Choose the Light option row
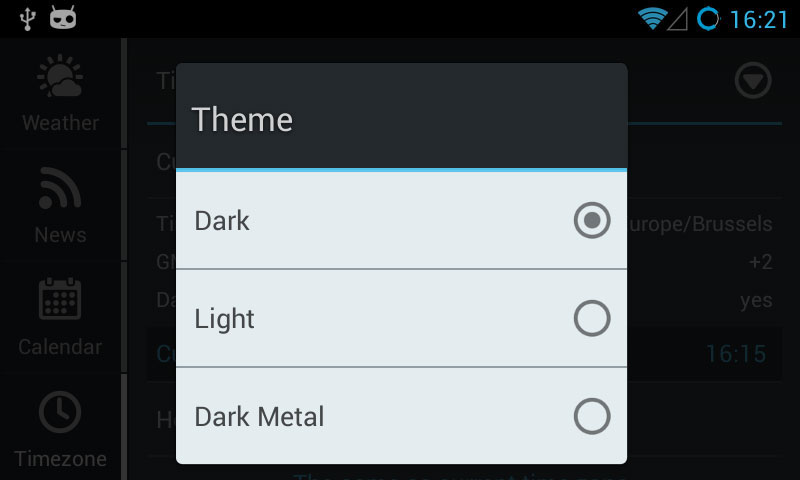The width and height of the screenshot is (800, 480). (380, 319)
